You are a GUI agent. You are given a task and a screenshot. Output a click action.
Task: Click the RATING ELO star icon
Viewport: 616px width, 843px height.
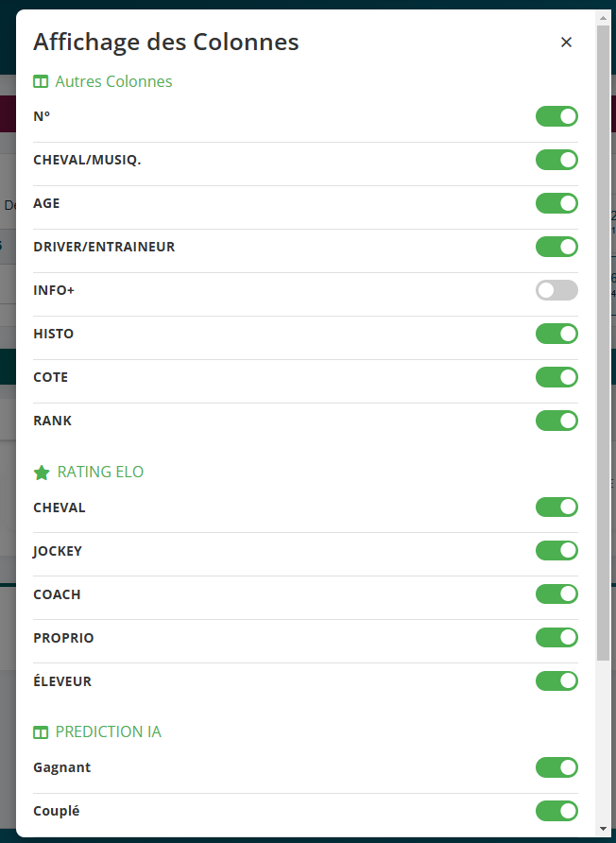pos(42,473)
